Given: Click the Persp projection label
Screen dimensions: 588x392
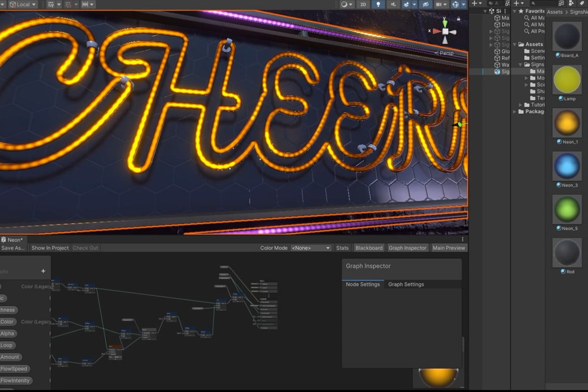Looking at the screenshot, I should pyautogui.click(x=446, y=53).
